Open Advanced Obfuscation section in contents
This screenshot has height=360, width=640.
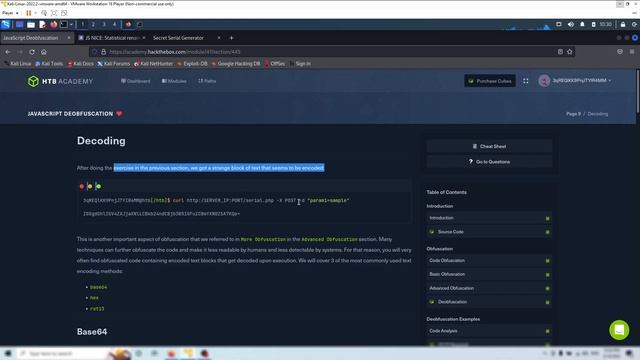[x=489, y=288]
